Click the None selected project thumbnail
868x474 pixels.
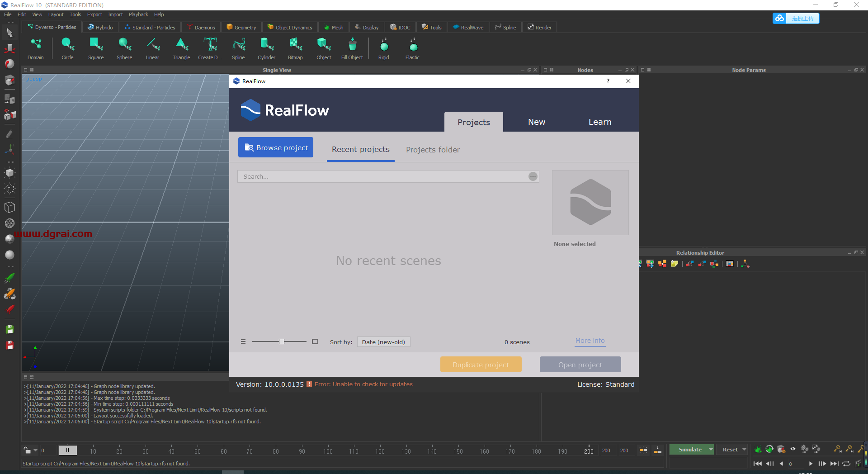(x=590, y=203)
